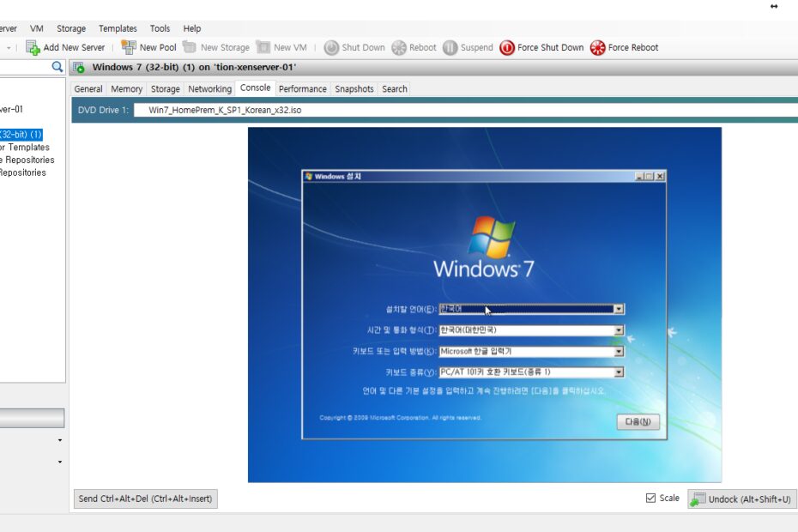Switch to the Snapshots tab
Viewport: 798px width, 532px height.
coord(354,89)
